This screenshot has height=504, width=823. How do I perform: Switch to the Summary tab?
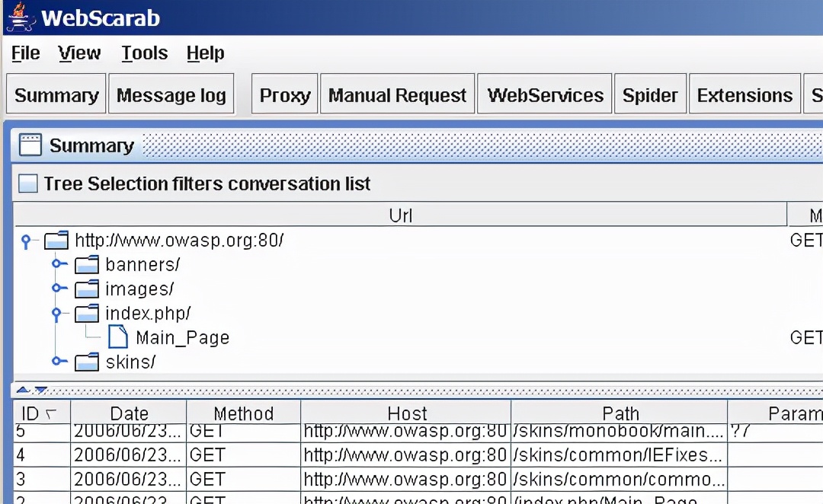pos(56,95)
